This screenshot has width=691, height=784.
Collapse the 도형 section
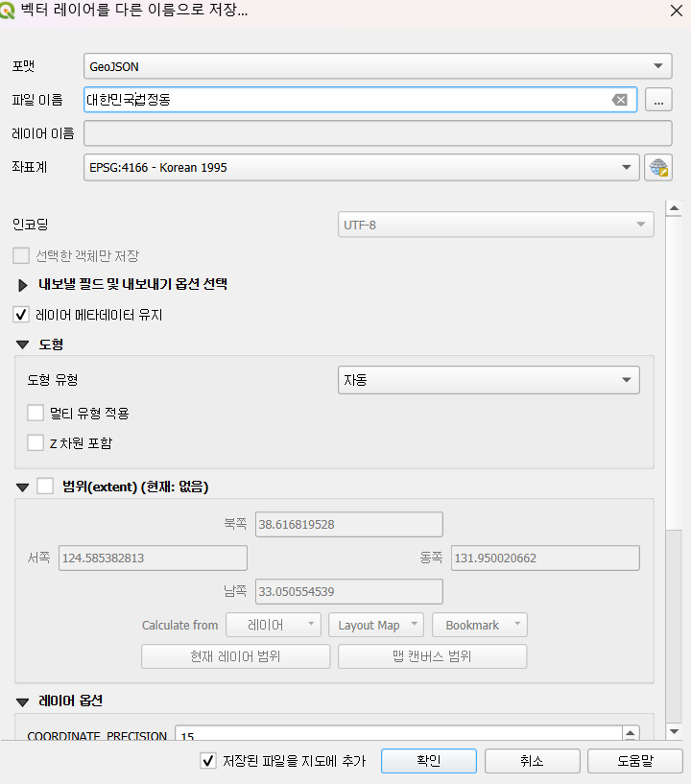22,344
